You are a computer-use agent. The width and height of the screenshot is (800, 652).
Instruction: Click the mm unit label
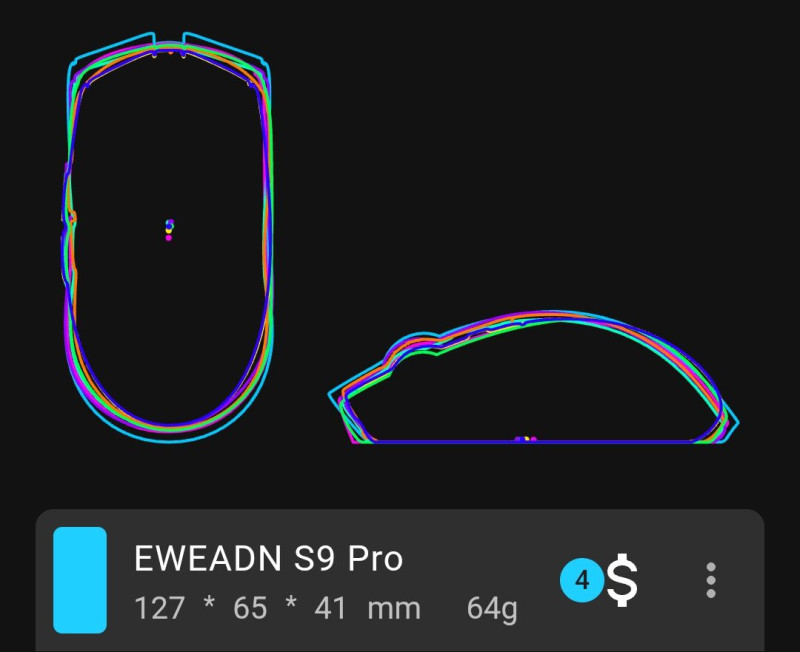[x=394, y=609]
